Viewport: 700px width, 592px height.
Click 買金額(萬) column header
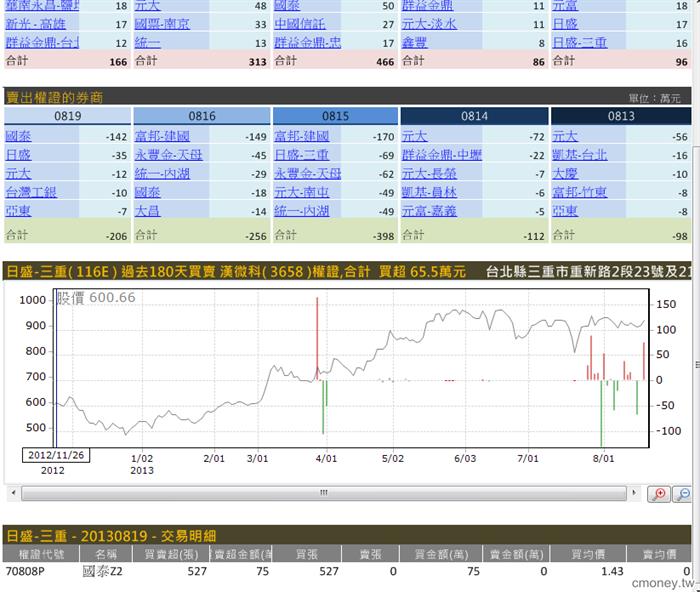tap(441, 554)
